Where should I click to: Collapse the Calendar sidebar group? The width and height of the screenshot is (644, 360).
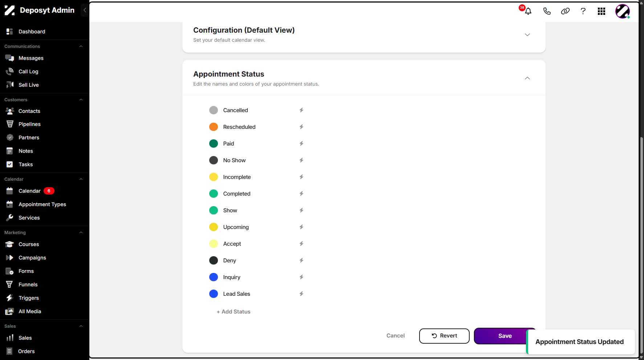click(x=81, y=179)
